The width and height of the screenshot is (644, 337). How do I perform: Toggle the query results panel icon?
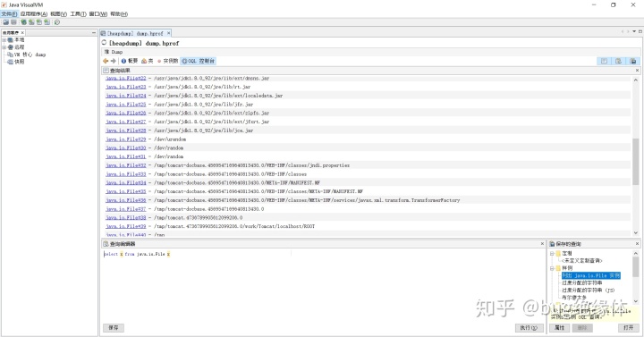[x=604, y=61]
